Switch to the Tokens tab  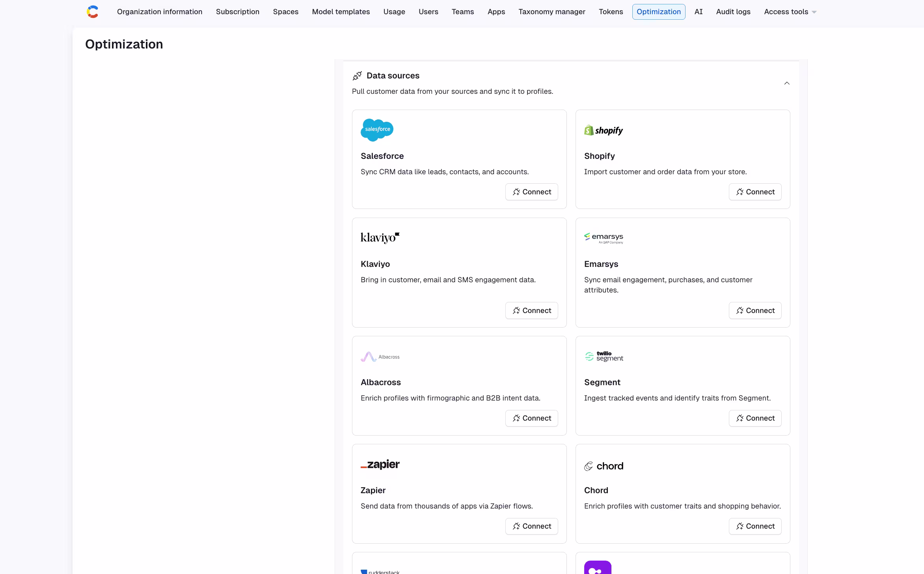611,12
